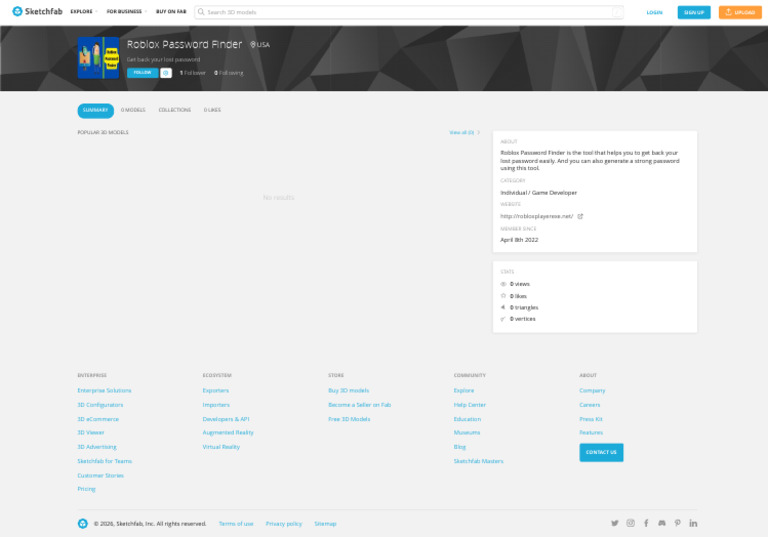Open Customer Stories footer link

[x=100, y=475]
